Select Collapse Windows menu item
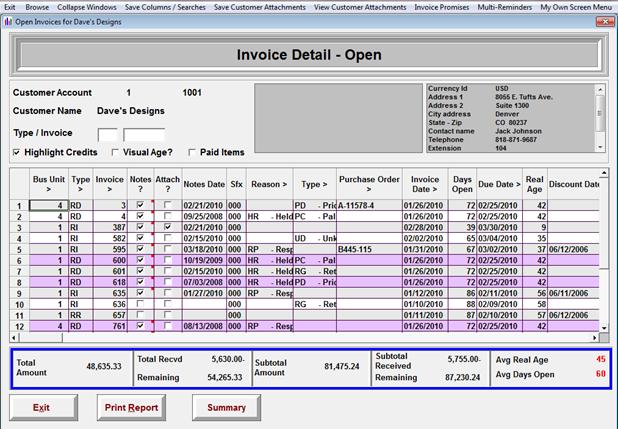Image resolution: width=618 pixels, height=429 pixels. 87,7
